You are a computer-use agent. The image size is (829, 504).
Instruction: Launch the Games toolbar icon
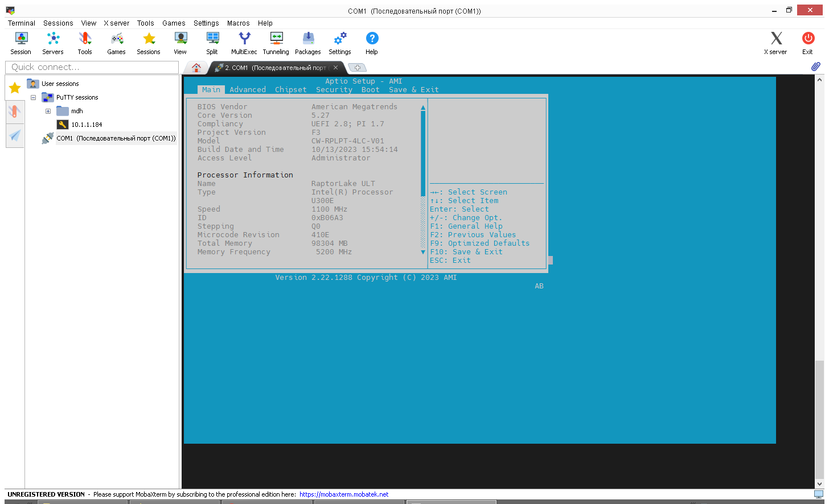pos(117,43)
